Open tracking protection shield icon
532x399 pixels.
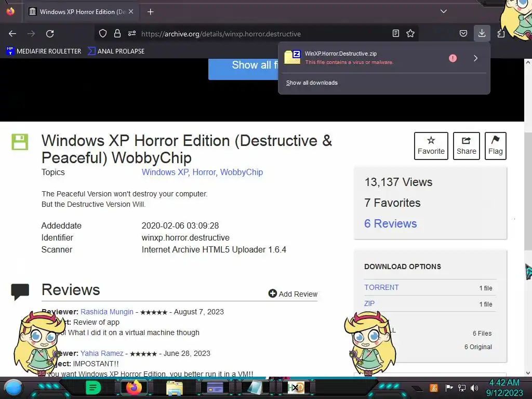103,33
